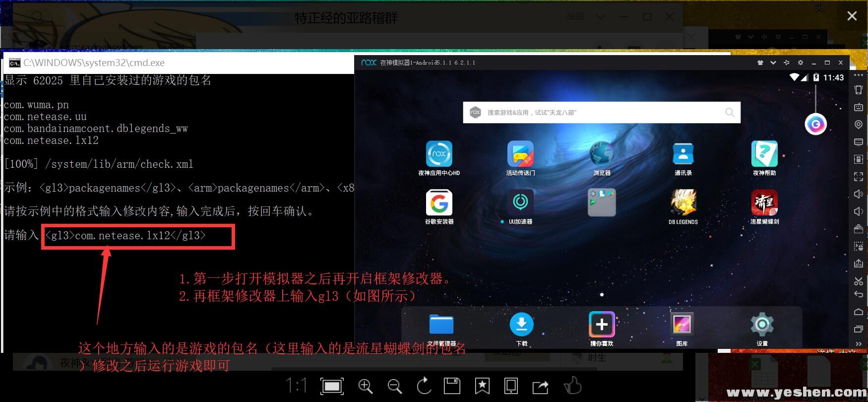Click Nox Android back arrow icon
This screenshot has width=868, height=402.
coord(859,294)
